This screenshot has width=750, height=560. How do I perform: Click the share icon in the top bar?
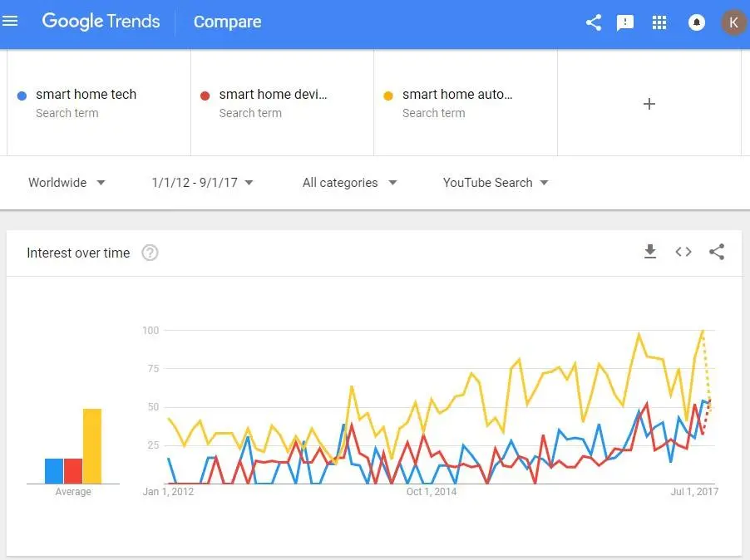(x=593, y=22)
